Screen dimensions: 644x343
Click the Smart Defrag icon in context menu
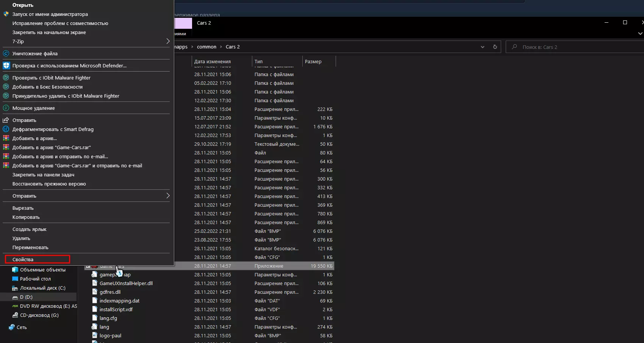tap(6, 129)
